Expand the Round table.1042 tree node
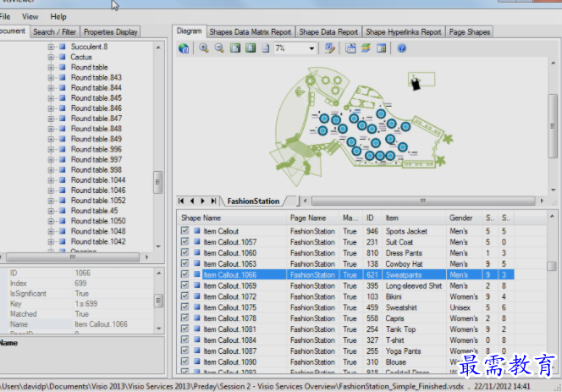Image resolution: width=562 pixels, height=392 pixels. 51,241
